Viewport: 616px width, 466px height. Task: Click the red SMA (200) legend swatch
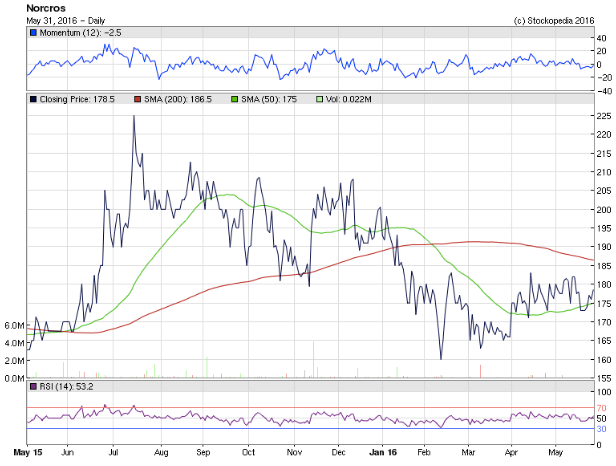click(x=138, y=99)
